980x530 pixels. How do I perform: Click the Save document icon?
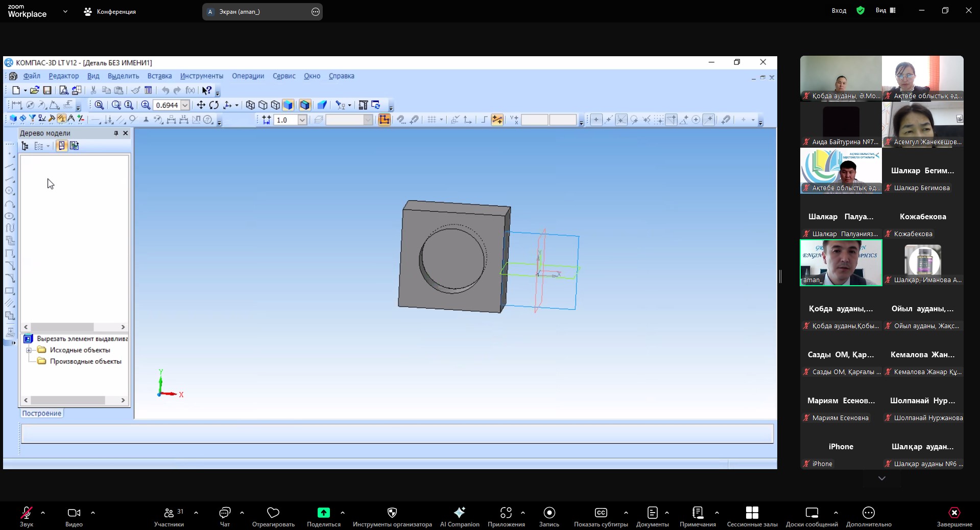47,90
